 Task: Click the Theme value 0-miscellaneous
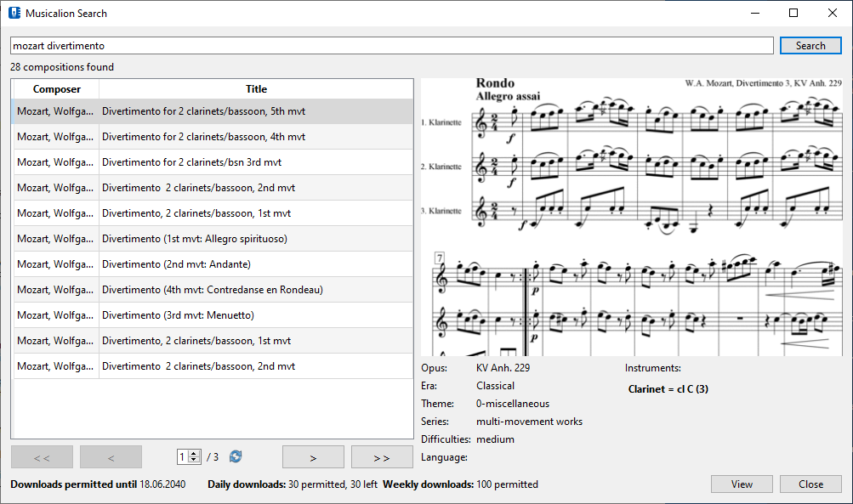click(513, 404)
